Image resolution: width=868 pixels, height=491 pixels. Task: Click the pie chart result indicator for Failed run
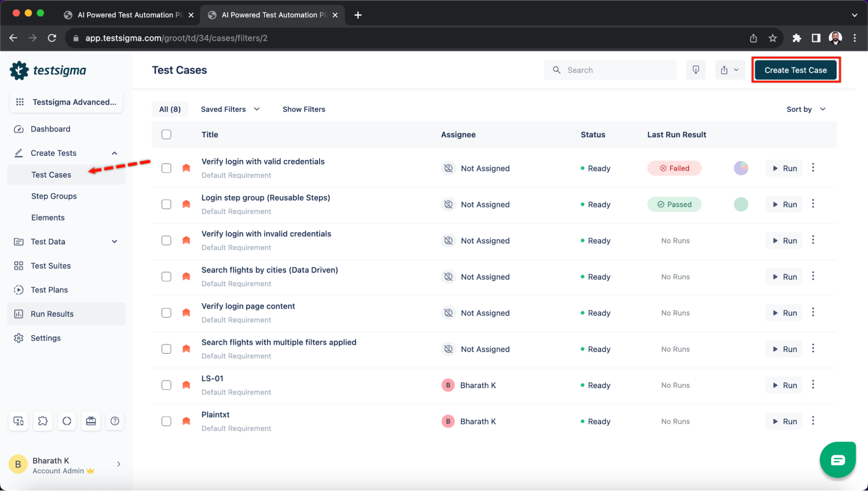coord(741,168)
